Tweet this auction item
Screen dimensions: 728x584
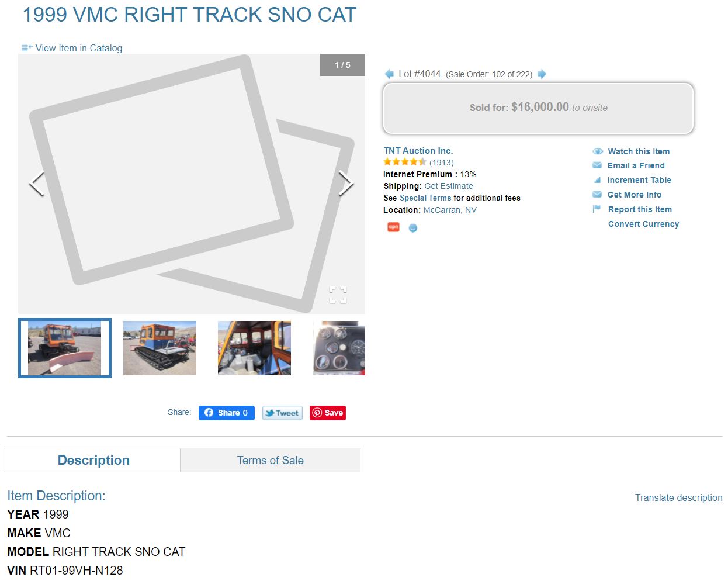point(282,413)
